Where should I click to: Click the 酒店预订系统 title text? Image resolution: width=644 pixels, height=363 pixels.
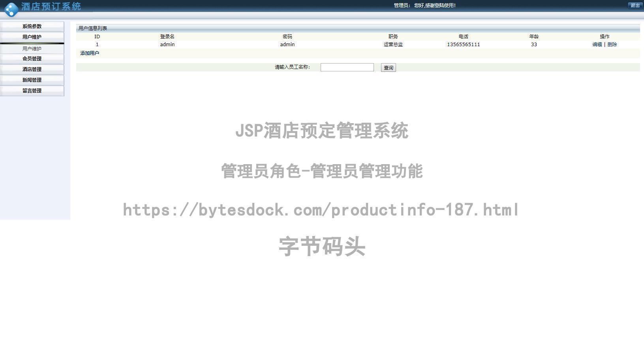[x=51, y=6]
